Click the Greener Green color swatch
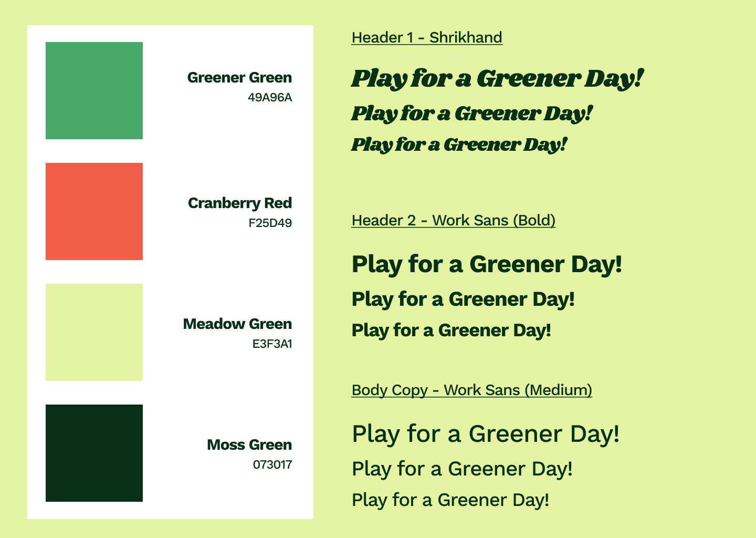This screenshot has height=538, width=756. (94, 90)
